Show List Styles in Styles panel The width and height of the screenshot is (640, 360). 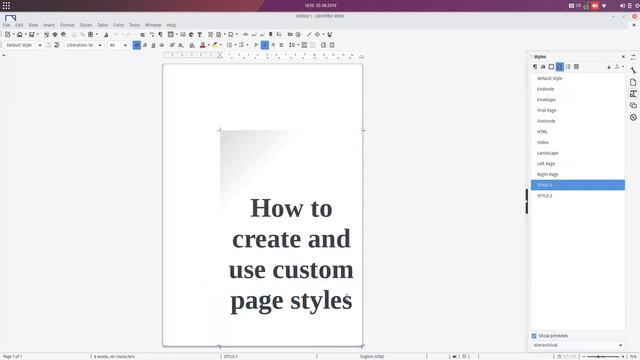coord(568,67)
